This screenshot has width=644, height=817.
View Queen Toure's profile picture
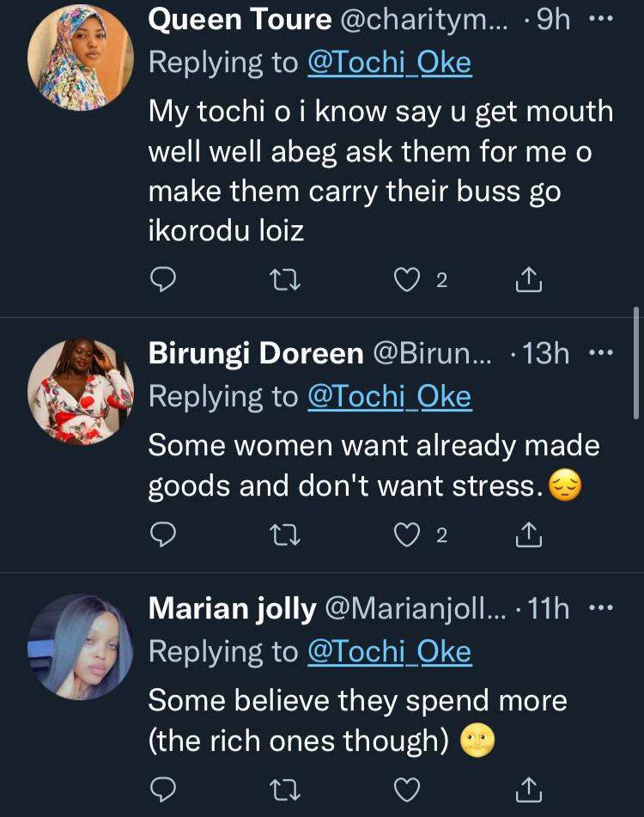pos(81,58)
